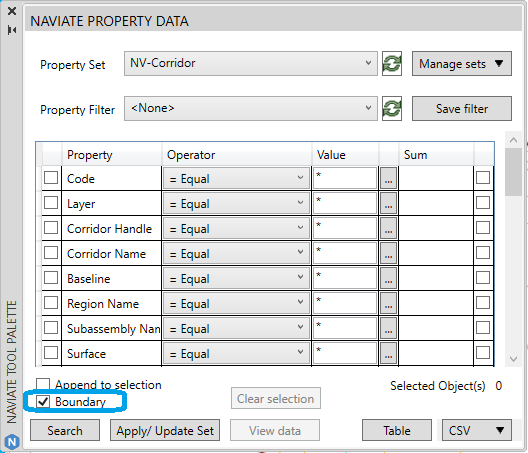Click the Apply/ Update Set button
The image size is (528, 453).
[x=165, y=430]
